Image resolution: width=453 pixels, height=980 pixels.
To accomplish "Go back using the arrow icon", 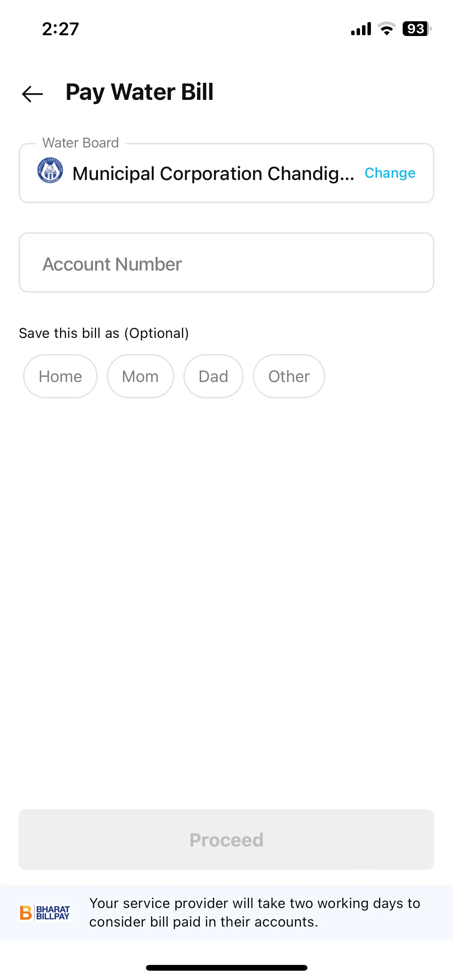I will [x=33, y=94].
